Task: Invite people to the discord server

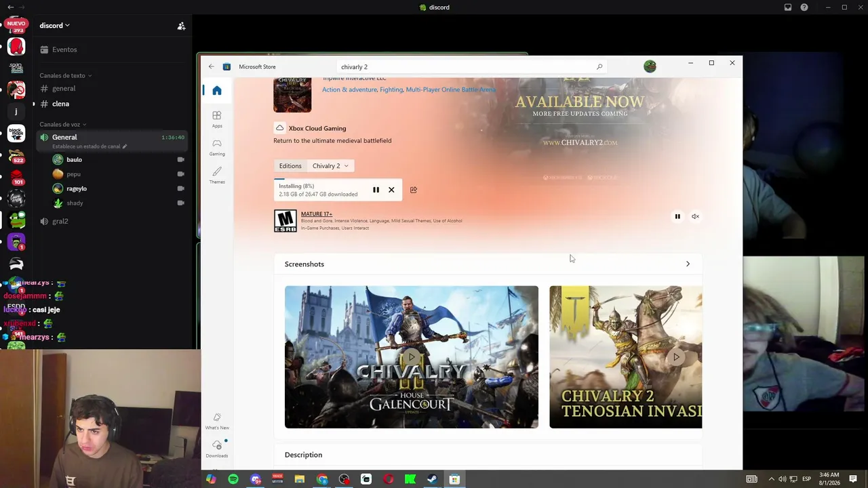Action: pyautogui.click(x=181, y=26)
